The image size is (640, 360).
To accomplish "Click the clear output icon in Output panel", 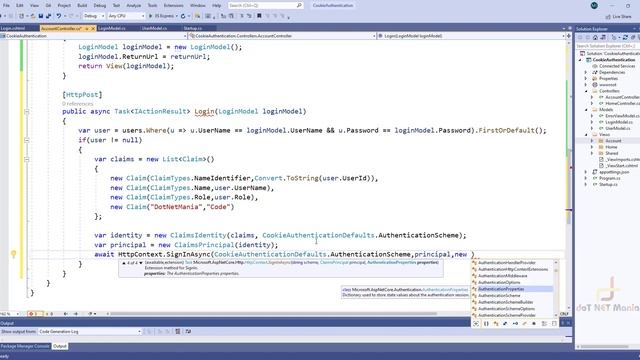I will tap(178, 331).
